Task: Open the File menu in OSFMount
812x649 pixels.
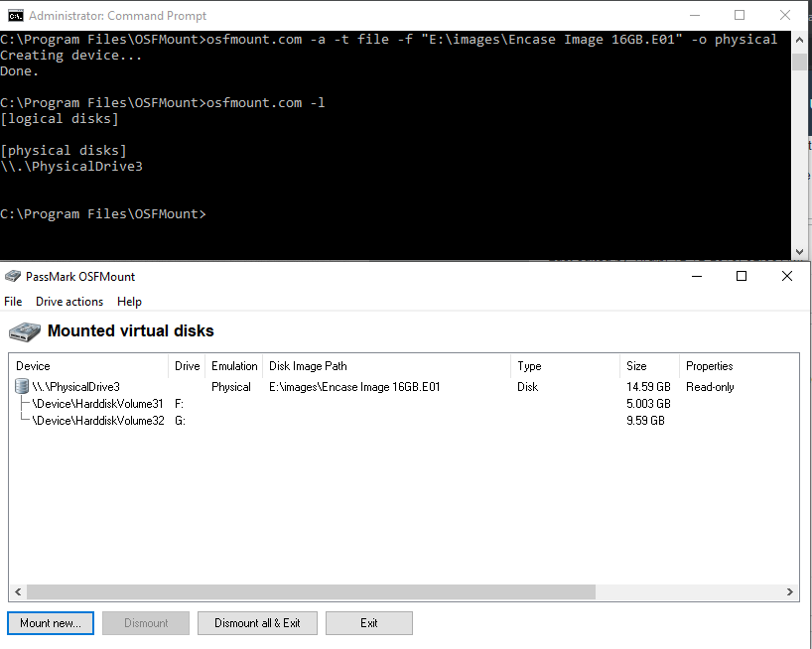Action: (x=13, y=302)
